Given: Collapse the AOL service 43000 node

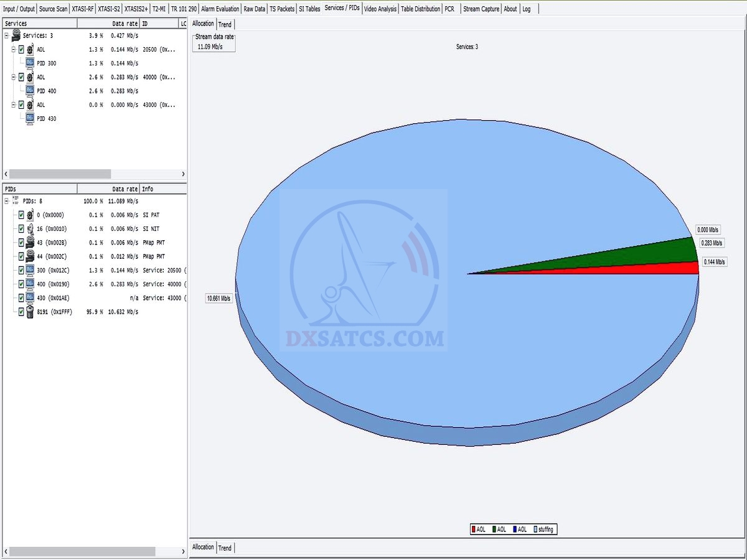Looking at the screenshot, I should 13,105.
